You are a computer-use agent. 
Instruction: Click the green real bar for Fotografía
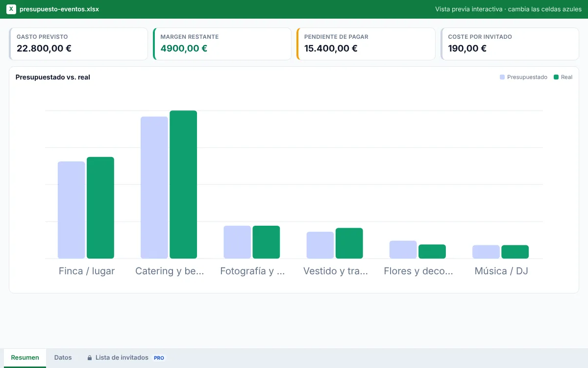266,242
